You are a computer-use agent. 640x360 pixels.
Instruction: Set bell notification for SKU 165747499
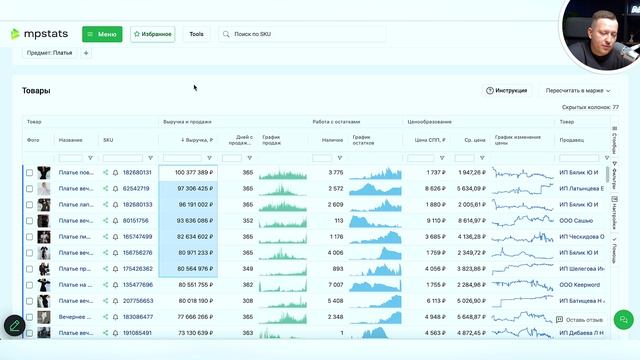coord(116,237)
